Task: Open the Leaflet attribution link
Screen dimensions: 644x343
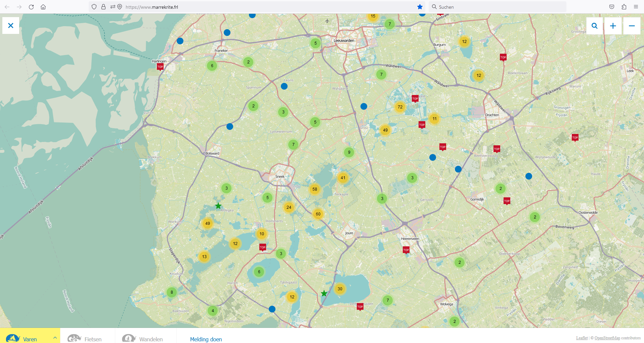Action: point(582,338)
